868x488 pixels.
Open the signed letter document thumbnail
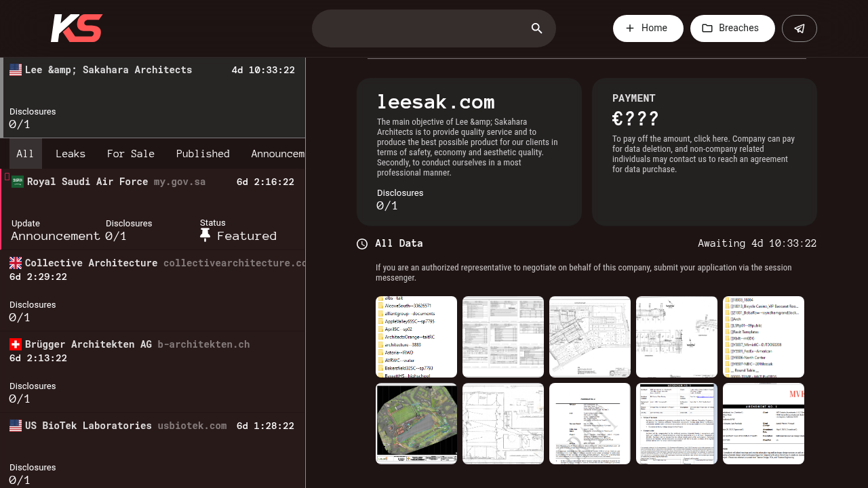(590, 424)
